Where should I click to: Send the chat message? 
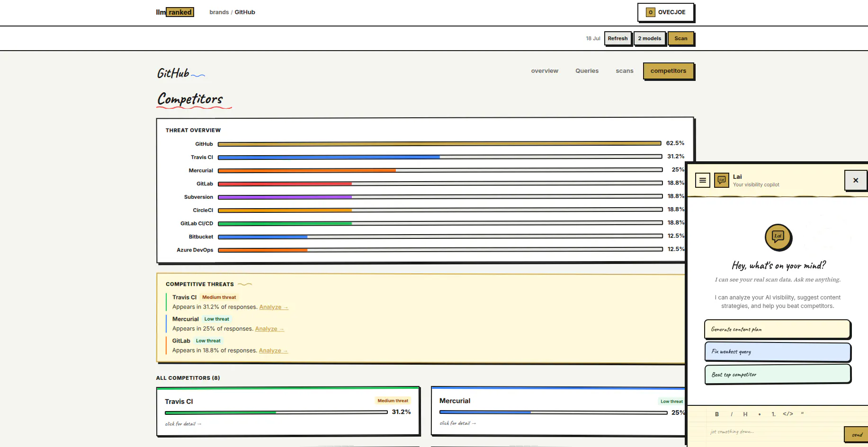pos(857,435)
